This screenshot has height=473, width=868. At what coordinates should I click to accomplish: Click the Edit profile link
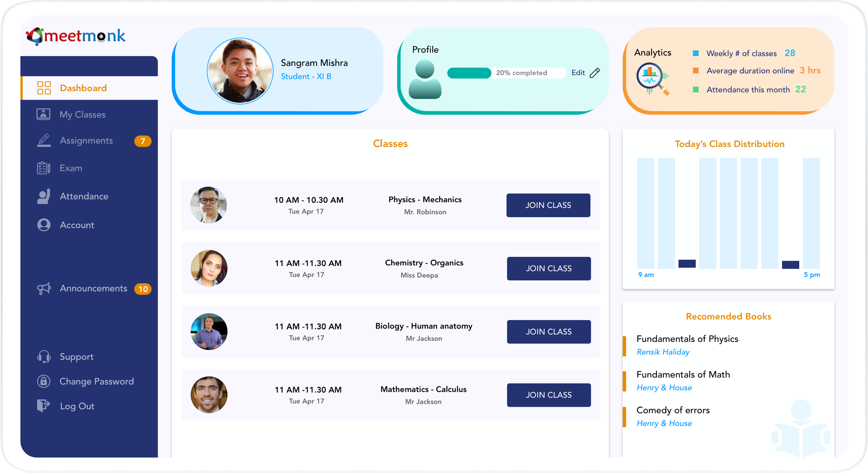[x=578, y=73]
